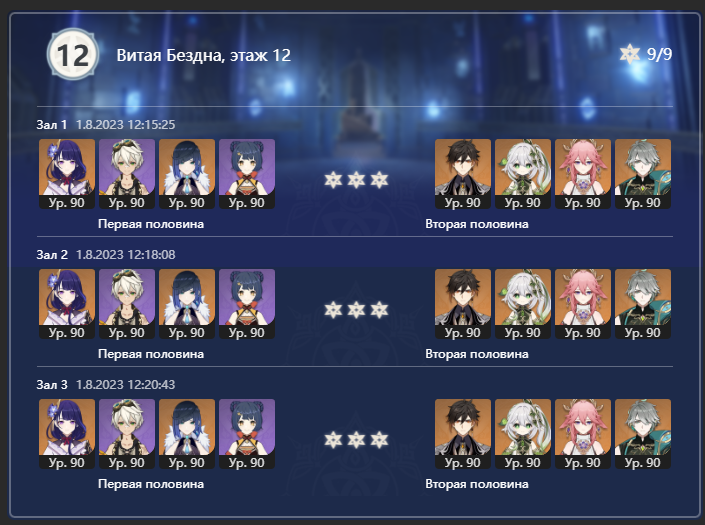705x525 pixels.
Task: Select Yae Miko portrait in Зал 2
Action: tap(583, 304)
